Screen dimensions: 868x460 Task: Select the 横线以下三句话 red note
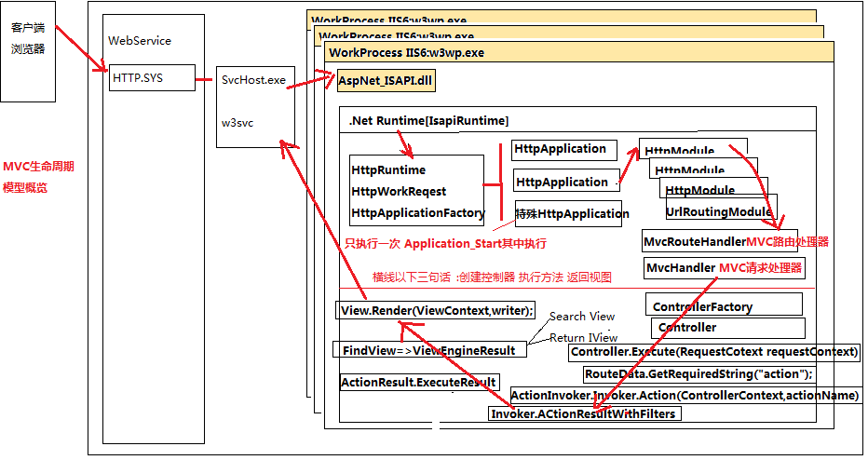tap(492, 277)
